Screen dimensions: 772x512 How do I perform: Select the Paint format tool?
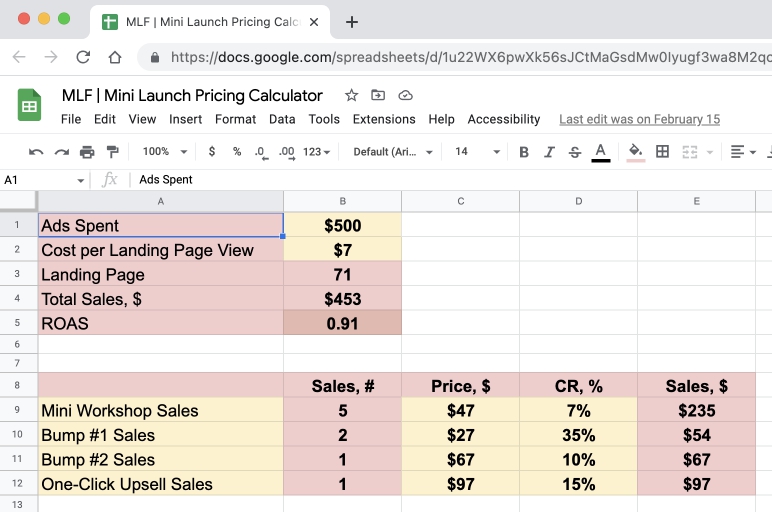(113, 152)
